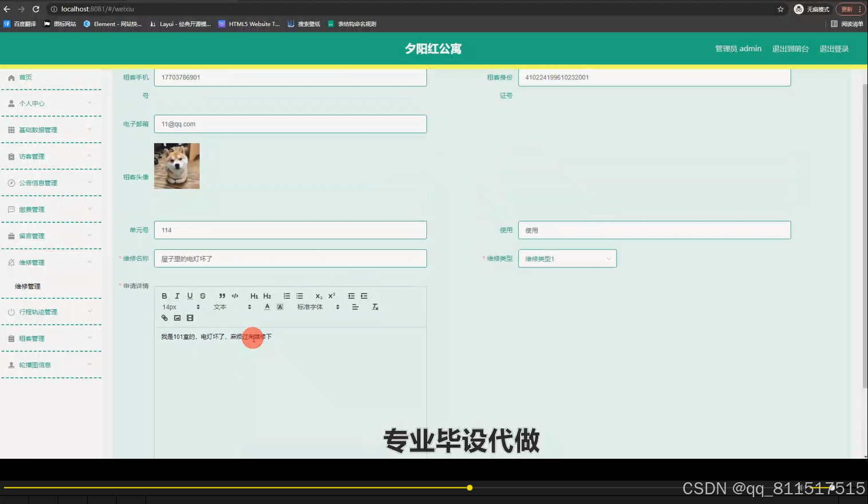Click the 维修名称 input field

290,259
